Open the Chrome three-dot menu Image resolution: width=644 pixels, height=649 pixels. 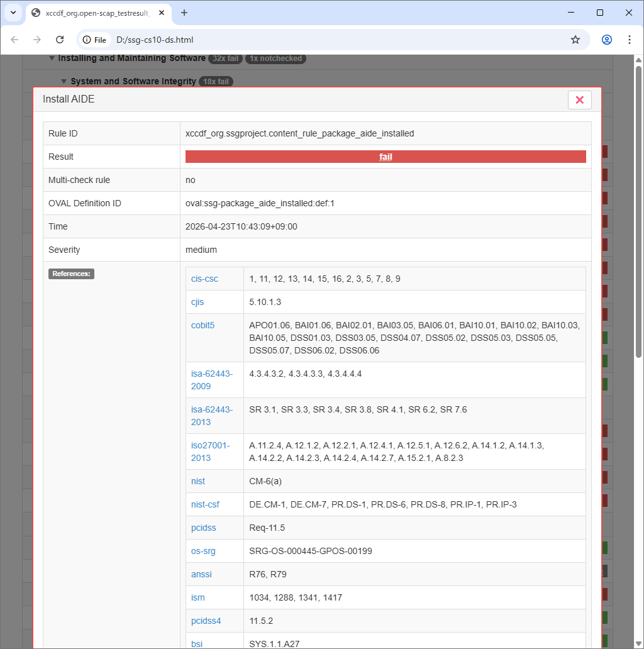point(629,40)
